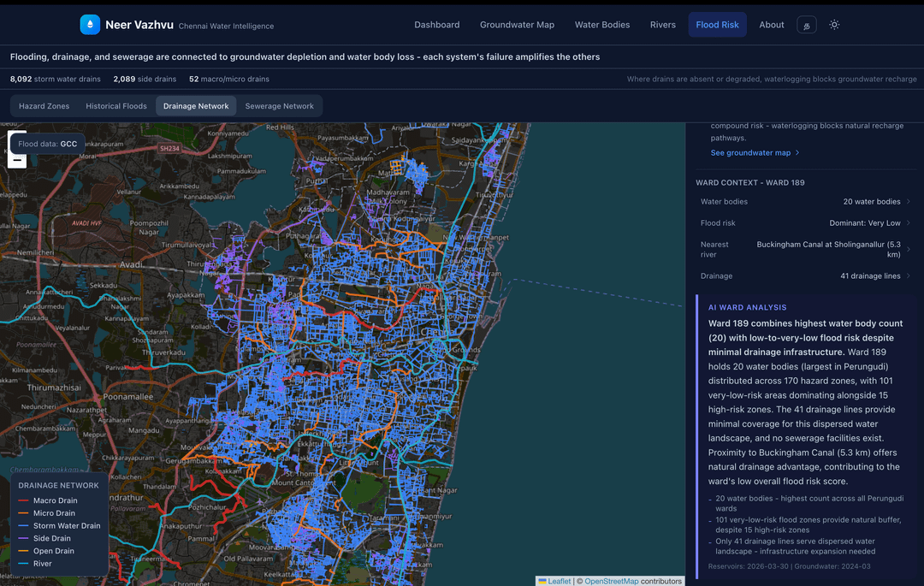Expand Nearest river Buckingham Canal row
This screenshot has height=586, width=924.
pos(908,249)
